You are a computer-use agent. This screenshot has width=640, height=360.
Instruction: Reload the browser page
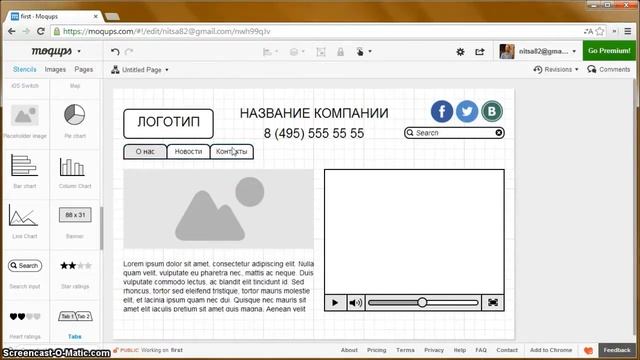click(x=40, y=31)
